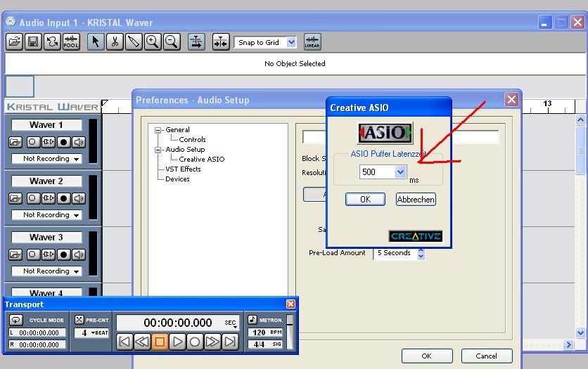Open a file from the main toolbar
Image resolution: width=588 pixels, height=369 pixels.
[x=14, y=41]
